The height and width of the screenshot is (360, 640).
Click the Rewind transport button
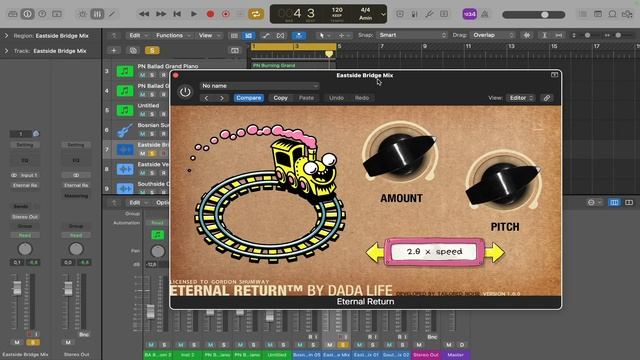tap(144, 14)
